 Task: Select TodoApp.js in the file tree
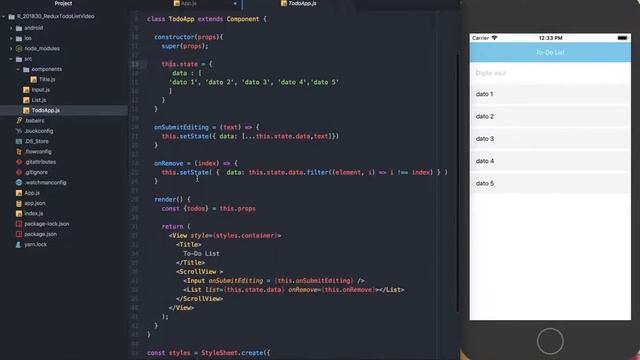(x=64, y=111)
